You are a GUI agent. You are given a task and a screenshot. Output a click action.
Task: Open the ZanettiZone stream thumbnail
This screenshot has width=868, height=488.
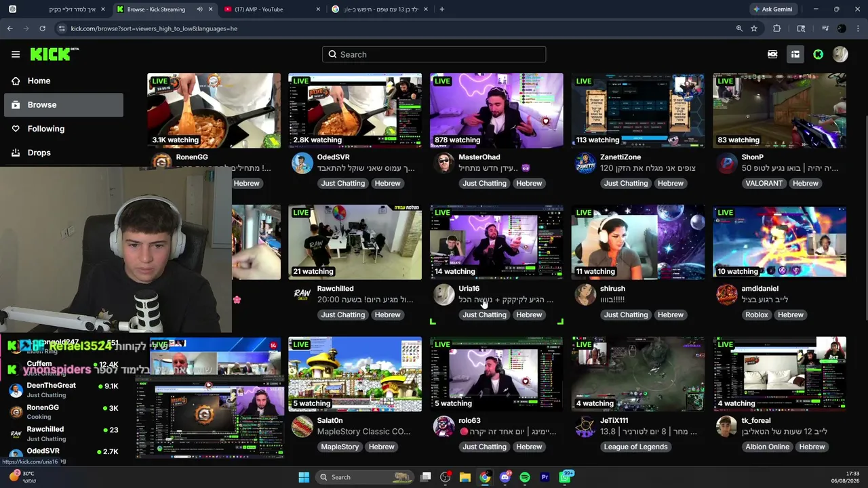(x=637, y=110)
